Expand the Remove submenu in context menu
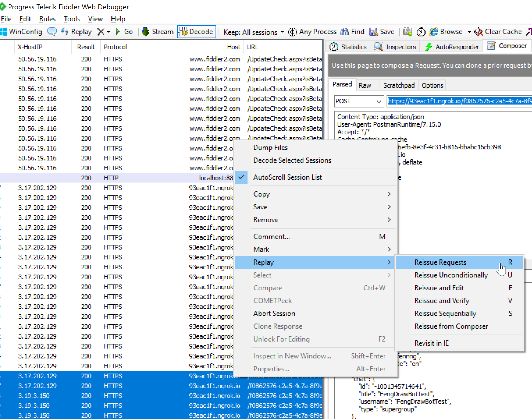The width and height of the screenshot is (532, 419). pyautogui.click(x=315, y=220)
